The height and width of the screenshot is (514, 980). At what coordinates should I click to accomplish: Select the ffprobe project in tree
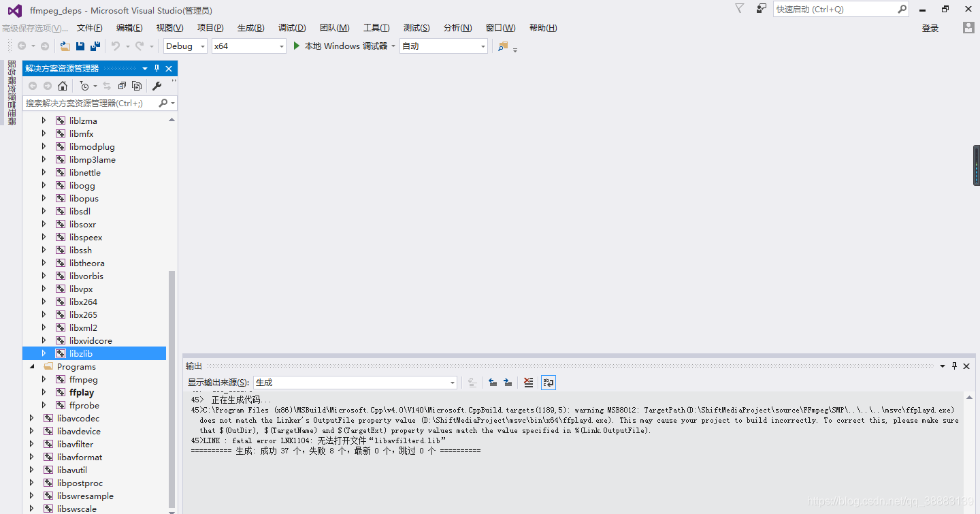(x=84, y=405)
